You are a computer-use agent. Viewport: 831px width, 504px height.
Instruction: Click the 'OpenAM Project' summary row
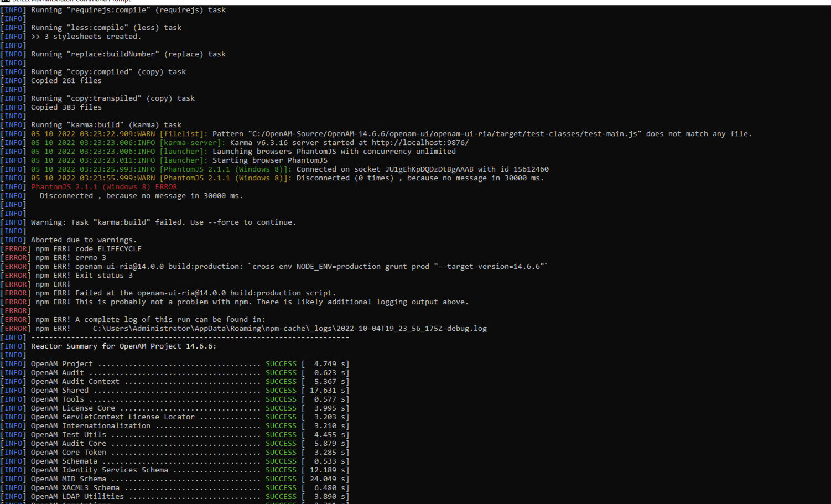tap(175, 364)
